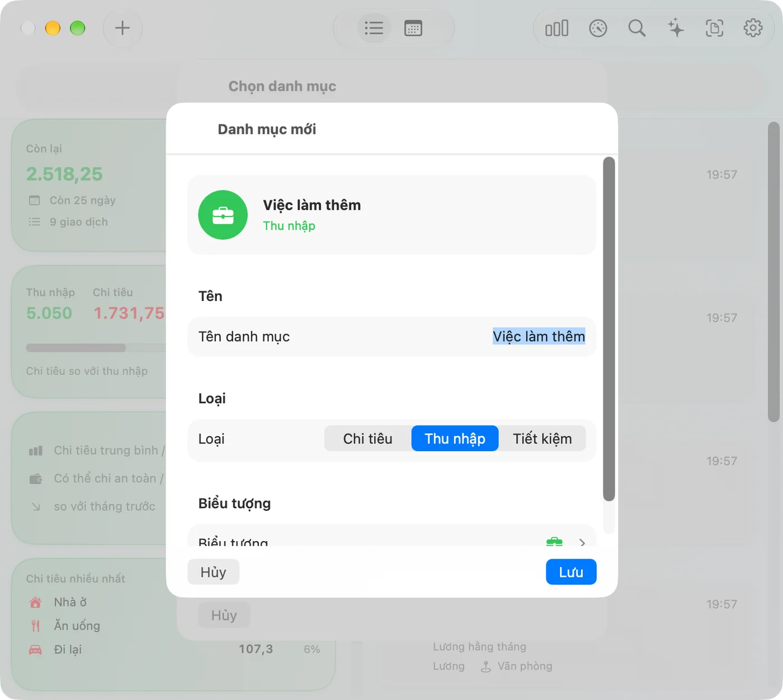Click the Có thể chi an toàn row
The image size is (783, 700).
pyautogui.click(x=96, y=478)
